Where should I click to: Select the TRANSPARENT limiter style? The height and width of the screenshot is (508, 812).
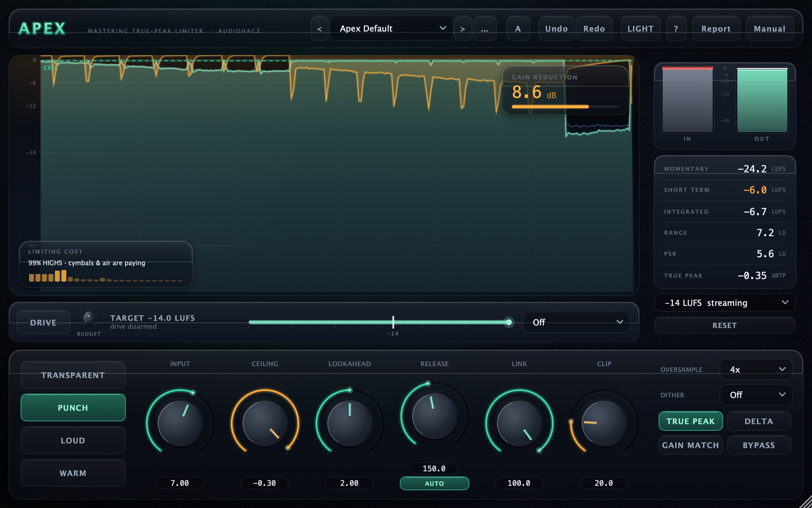73,375
